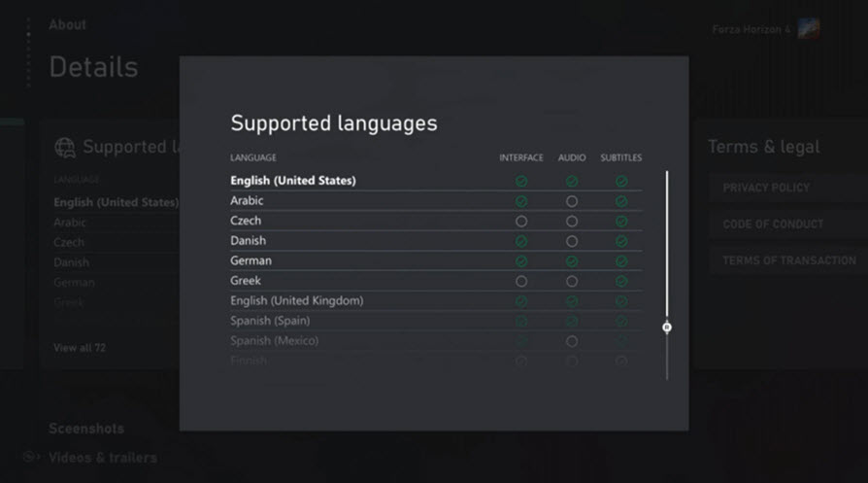Click the Arabic interface checkmark icon
Viewport: 868px width, 483px height.
click(521, 201)
